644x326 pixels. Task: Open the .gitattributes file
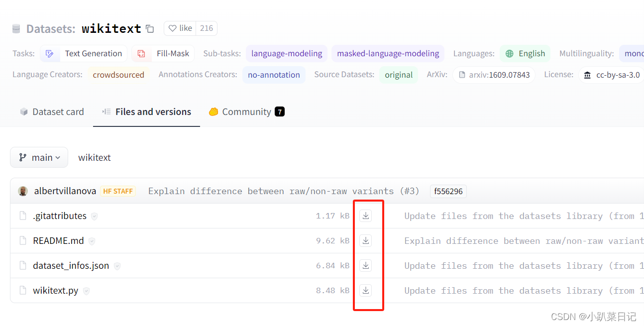coord(60,216)
